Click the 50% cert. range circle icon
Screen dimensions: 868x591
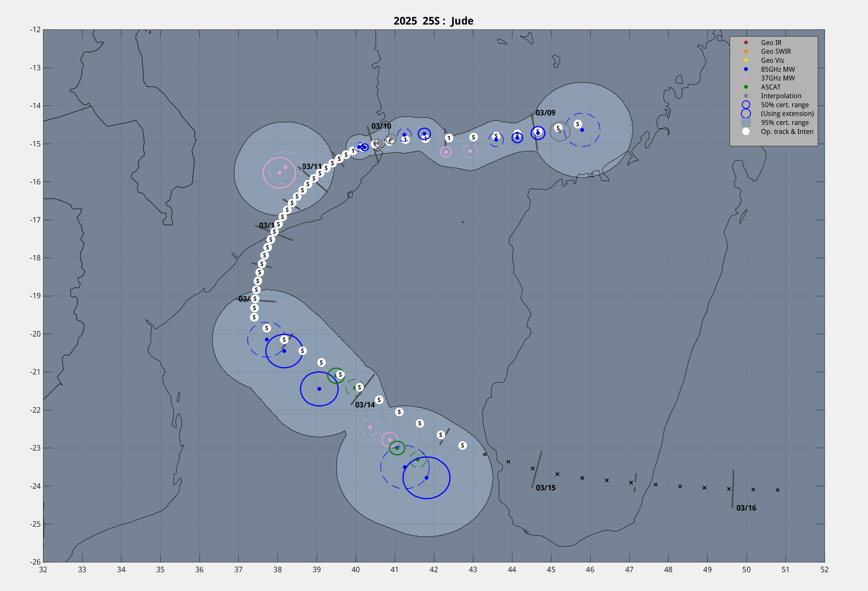tap(746, 105)
